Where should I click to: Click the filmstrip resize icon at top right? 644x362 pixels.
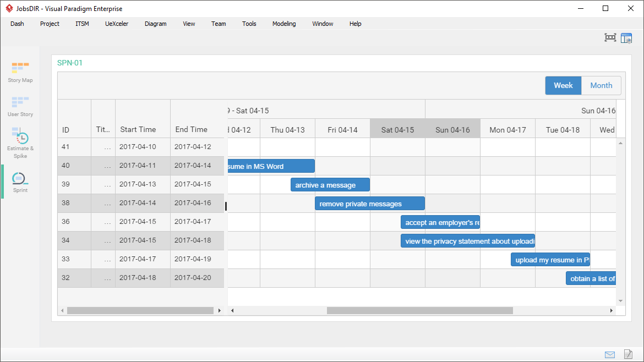(x=610, y=37)
